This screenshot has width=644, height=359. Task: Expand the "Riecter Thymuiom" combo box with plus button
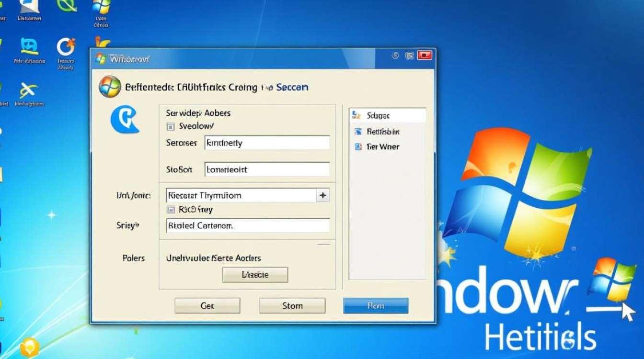(x=322, y=195)
